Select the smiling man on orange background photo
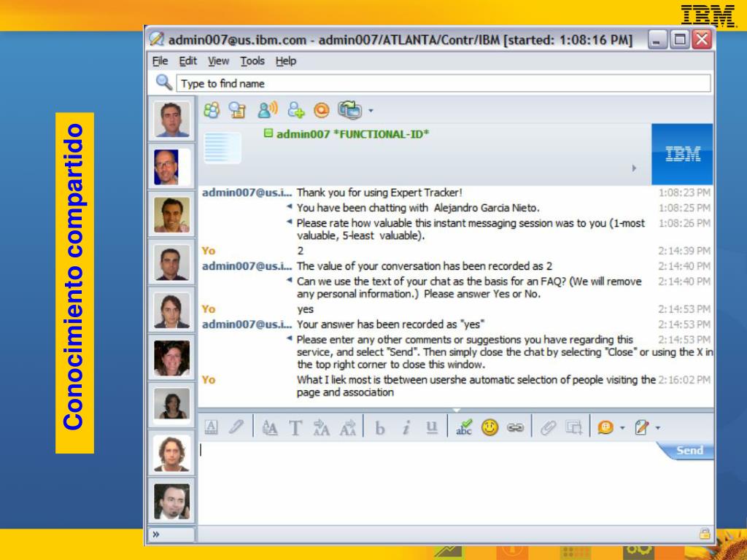The image size is (747, 560). [171, 215]
